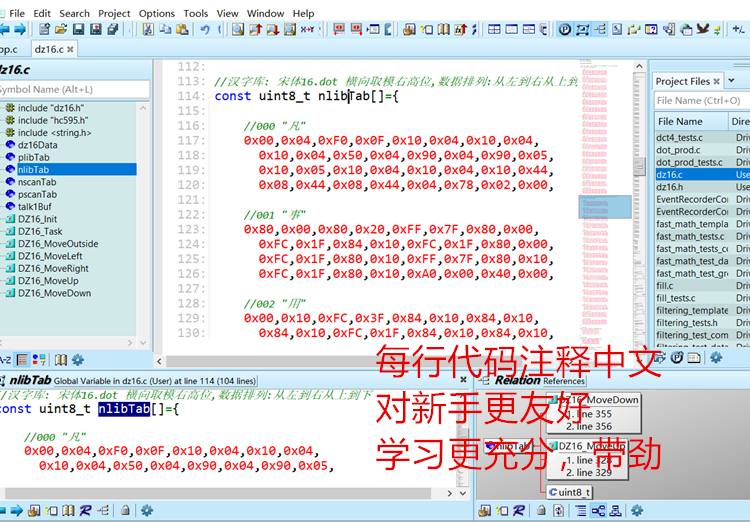Open the Project Files panel dropdown arrow
The width and height of the screenshot is (750, 522).
coord(731,81)
